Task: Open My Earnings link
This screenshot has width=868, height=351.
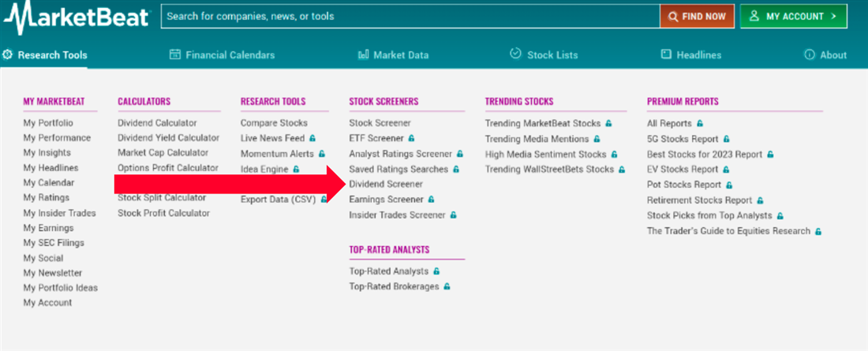Action: pos(49,228)
